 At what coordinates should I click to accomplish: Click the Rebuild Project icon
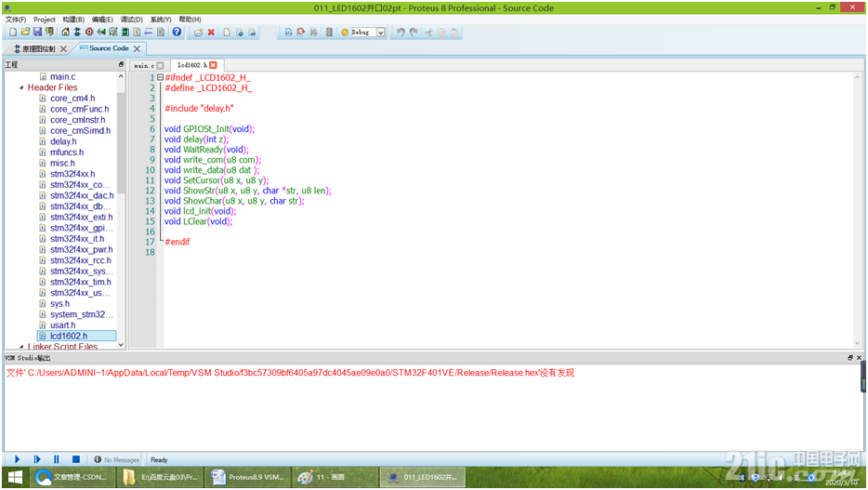pyautogui.click(x=300, y=33)
